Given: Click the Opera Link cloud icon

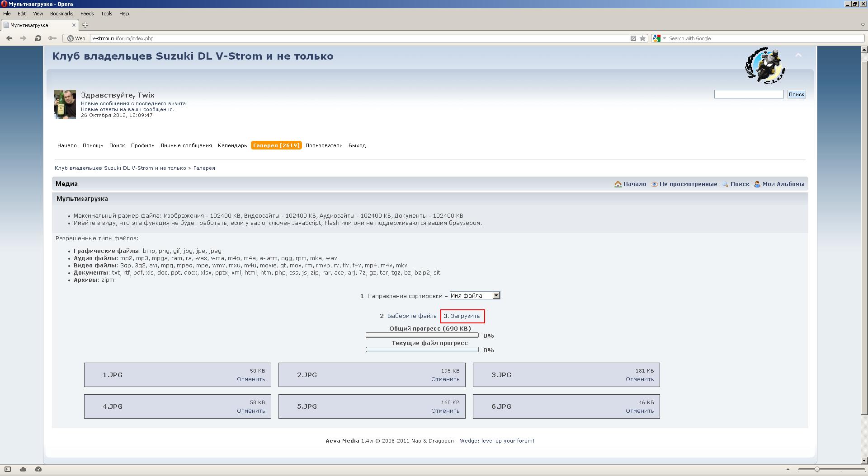Looking at the screenshot, I should (x=23, y=469).
